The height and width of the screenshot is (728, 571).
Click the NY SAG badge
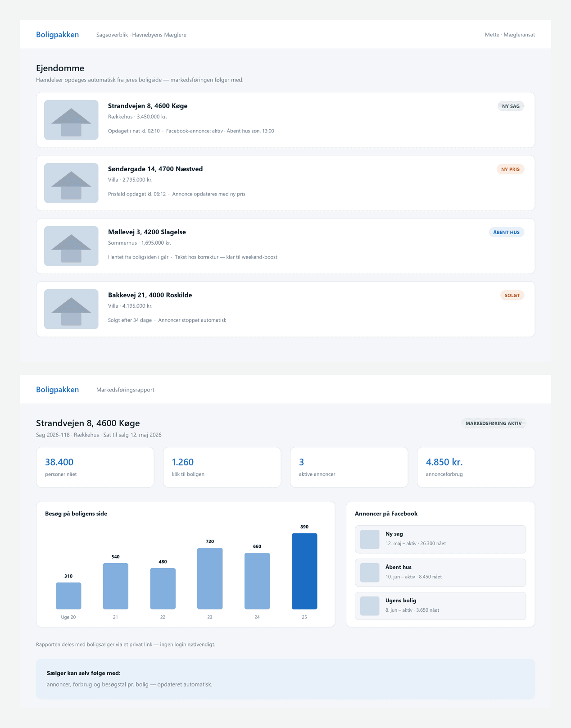pyautogui.click(x=511, y=106)
